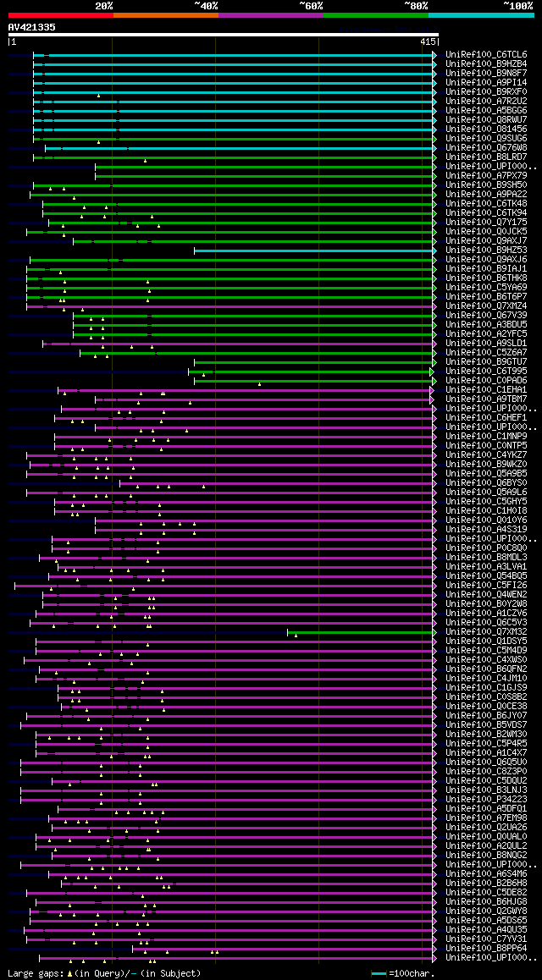Select UniRef100_C6T995 label

pos(486,372)
